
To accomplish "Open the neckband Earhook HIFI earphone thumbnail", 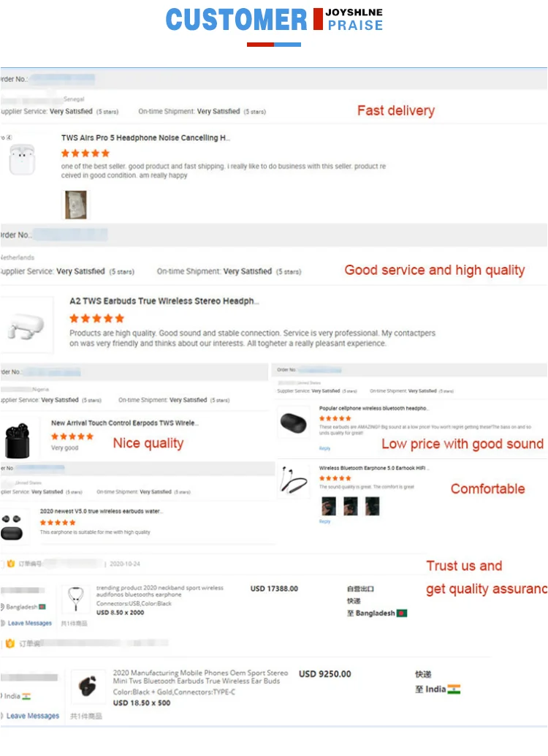I will [294, 479].
